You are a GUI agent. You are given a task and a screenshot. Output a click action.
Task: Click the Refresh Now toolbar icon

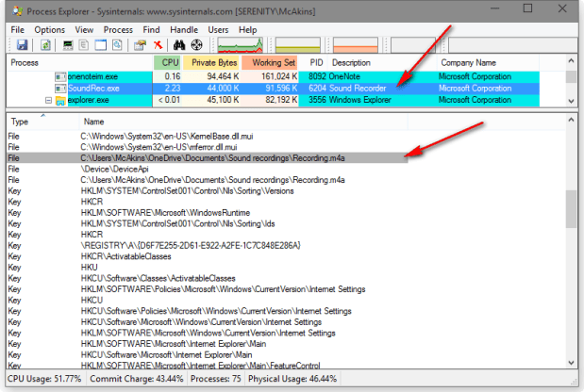point(44,44)
